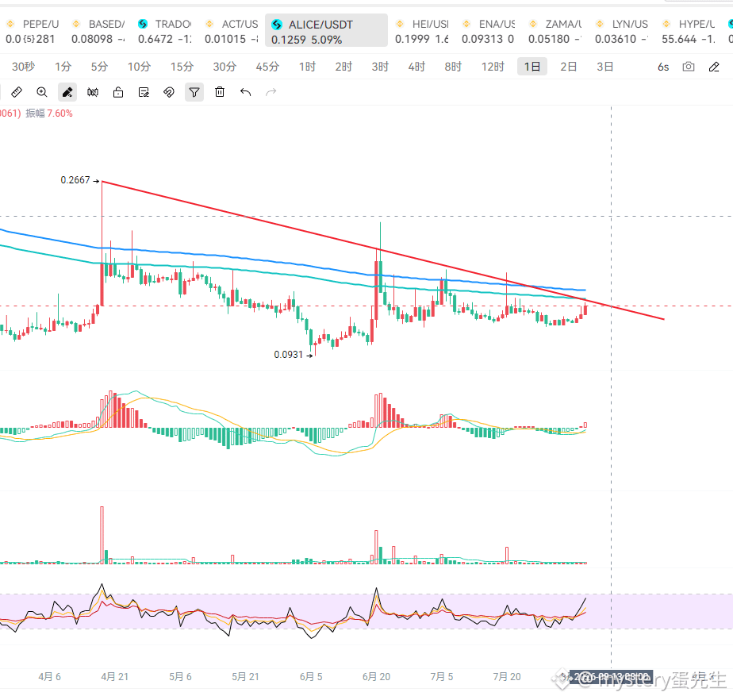Switch to ACT/US ticker tab
This screenshot has width=733, height=700.
point(232,31)
